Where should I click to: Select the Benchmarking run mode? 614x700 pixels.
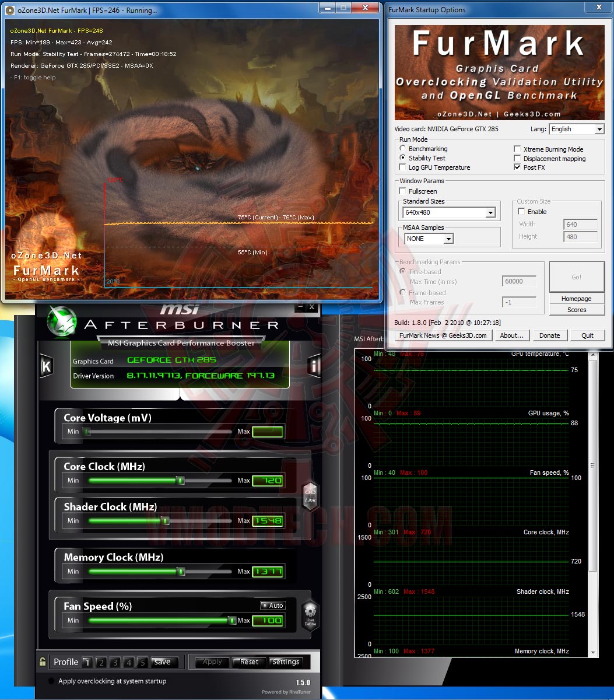403,149
